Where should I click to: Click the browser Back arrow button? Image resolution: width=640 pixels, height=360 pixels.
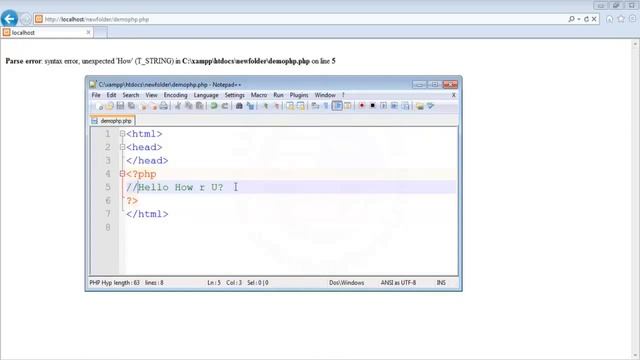click(x=9, y=19)
